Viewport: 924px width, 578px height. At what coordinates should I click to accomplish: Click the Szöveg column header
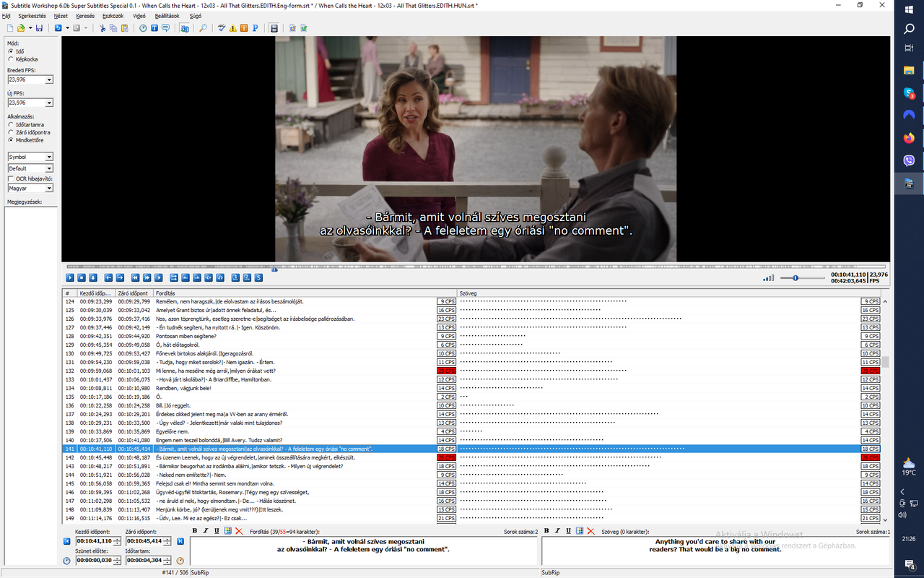click(669, 293)
